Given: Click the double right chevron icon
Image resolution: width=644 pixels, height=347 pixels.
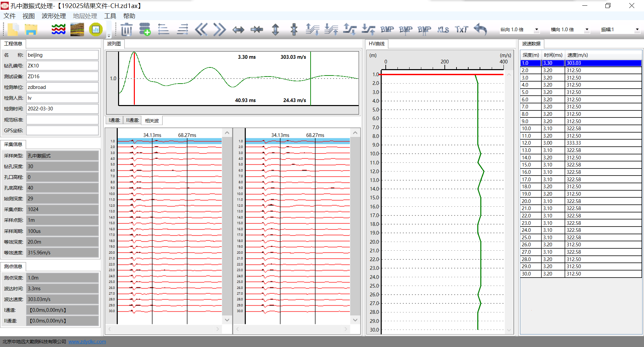Looking at the screenshot, I should pos(220,30).
